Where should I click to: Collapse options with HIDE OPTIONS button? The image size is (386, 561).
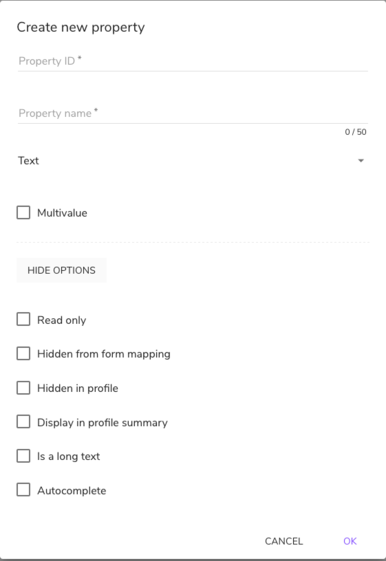pos(62,270)
